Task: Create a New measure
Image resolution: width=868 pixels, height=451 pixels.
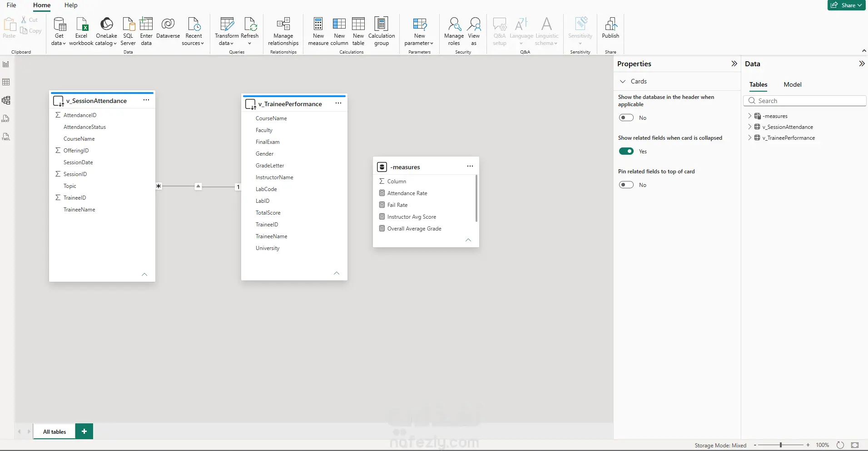Action: point(318,31)
